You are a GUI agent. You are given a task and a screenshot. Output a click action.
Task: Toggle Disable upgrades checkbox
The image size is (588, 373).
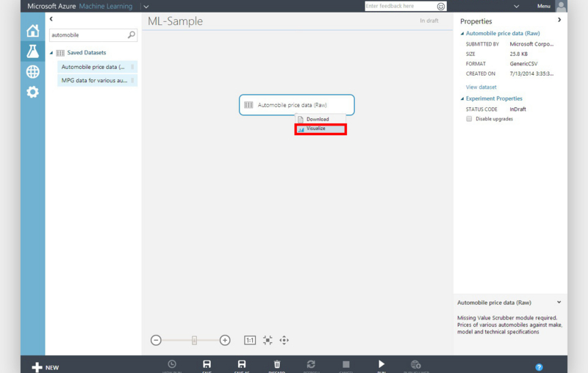(469, 119)
